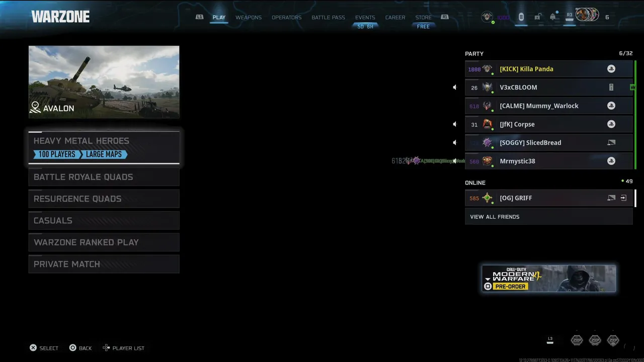Click SlicedBread's purple rank emblem

point(487,143)
